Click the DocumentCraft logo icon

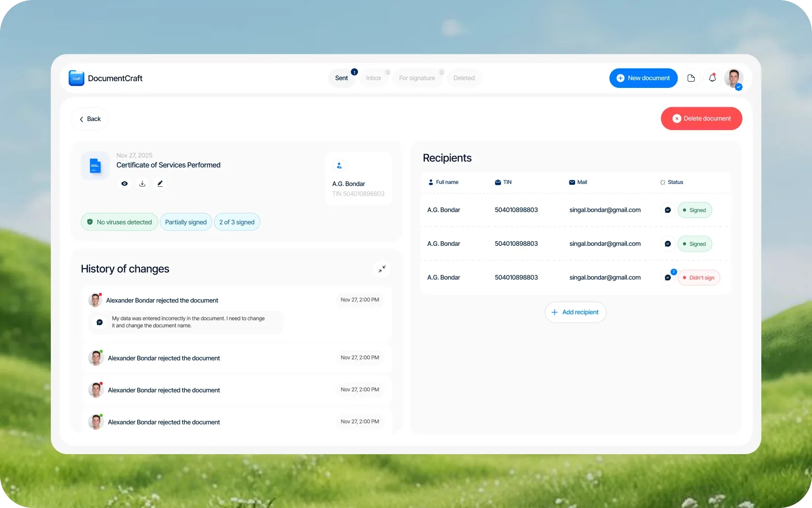tap(77, 78)
